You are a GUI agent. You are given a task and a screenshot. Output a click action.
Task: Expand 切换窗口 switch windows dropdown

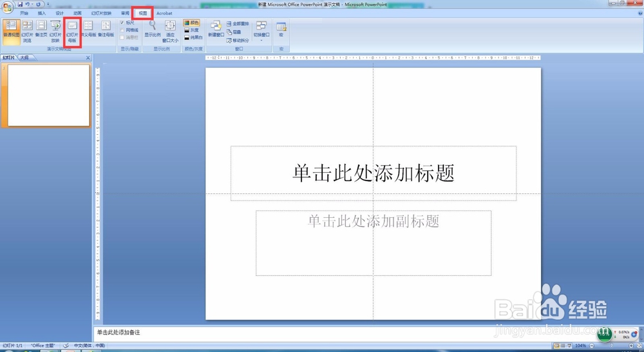tap(261, 31)
